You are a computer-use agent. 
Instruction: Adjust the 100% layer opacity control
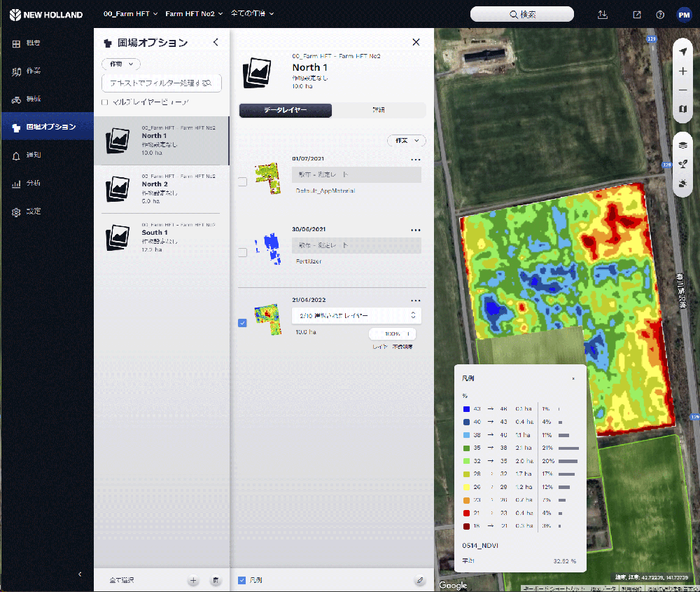pyautogui.click(x=392, y=333)
